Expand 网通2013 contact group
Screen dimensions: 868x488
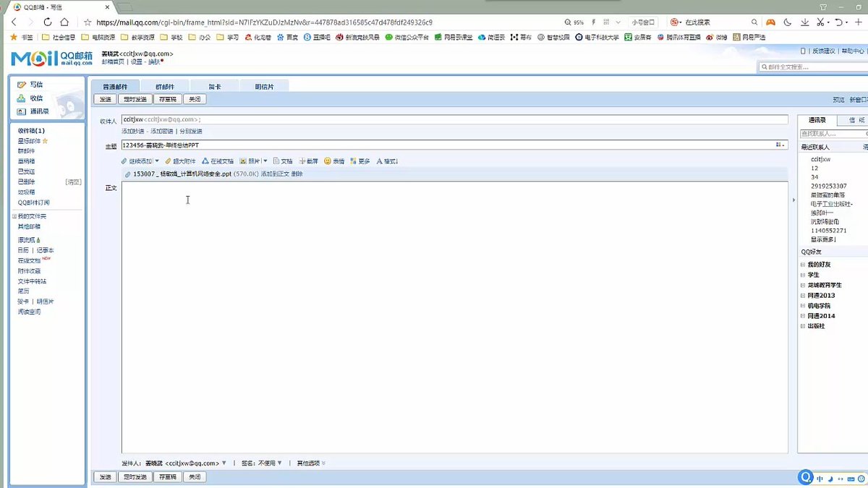pos(803,296)
